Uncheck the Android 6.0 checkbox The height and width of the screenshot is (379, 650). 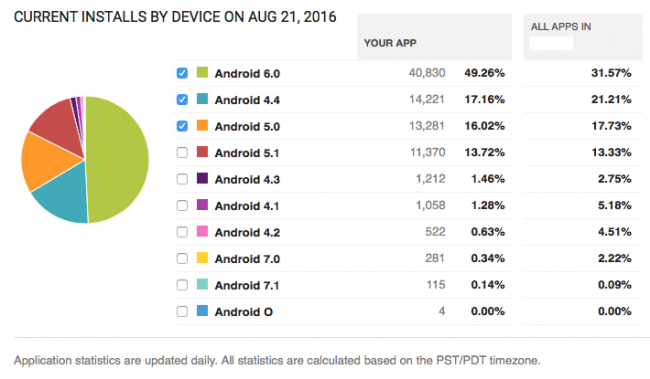point(182,73)
